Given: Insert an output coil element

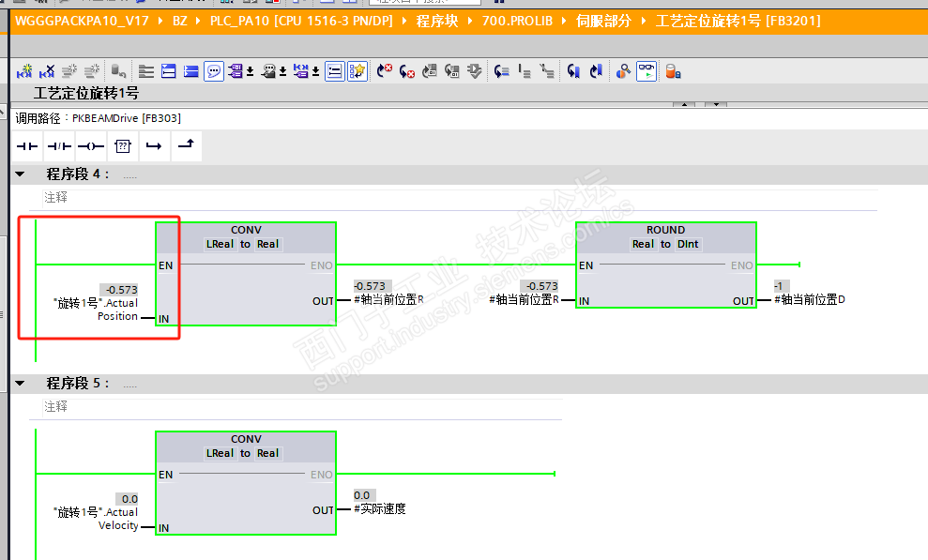Looking at the screenshot, I should [91, 146].
